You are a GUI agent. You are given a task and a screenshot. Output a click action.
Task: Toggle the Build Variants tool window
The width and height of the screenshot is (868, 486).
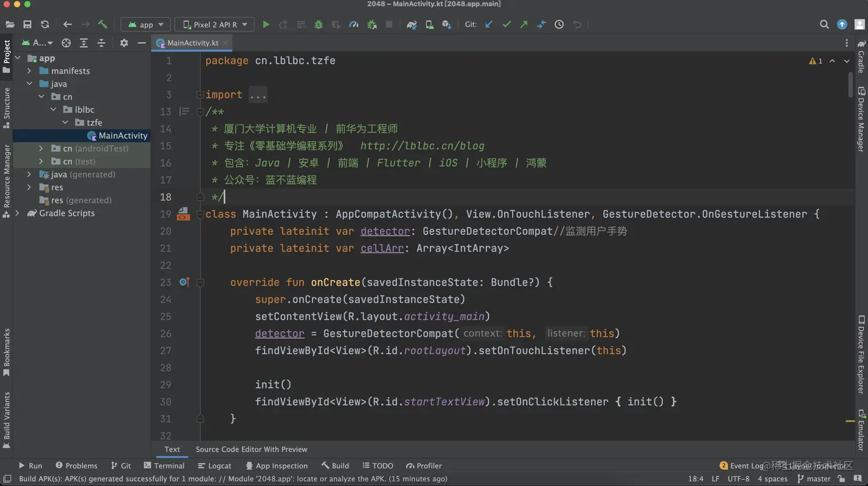pyautogui.click(x=6, y=420)
